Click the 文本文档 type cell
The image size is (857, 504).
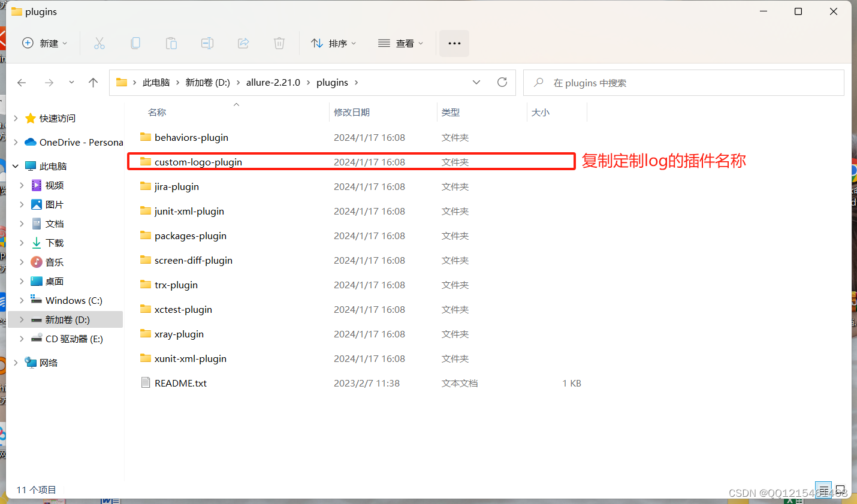460,383
